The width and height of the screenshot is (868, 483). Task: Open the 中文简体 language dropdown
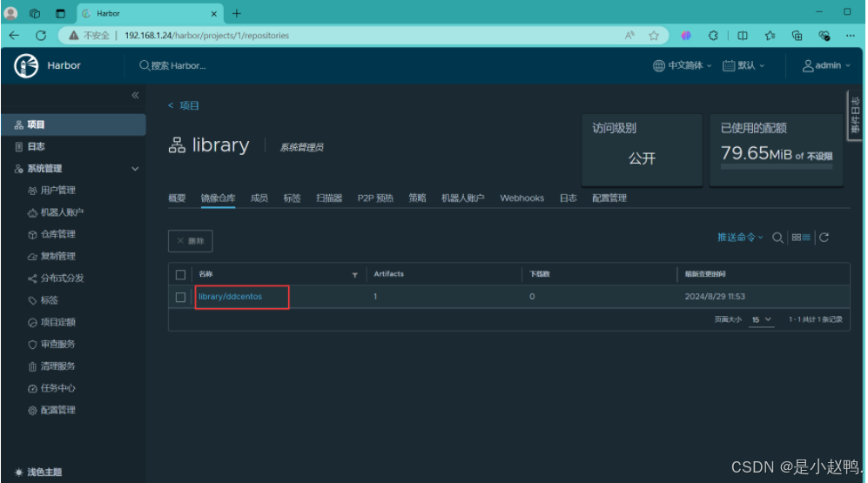point(682,66)
